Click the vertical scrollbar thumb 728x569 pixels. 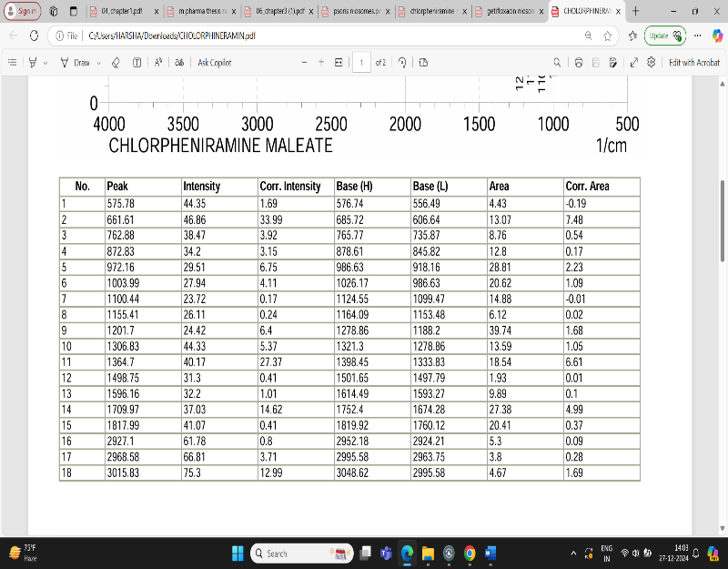pyautogui.click(x=723, y=220)
